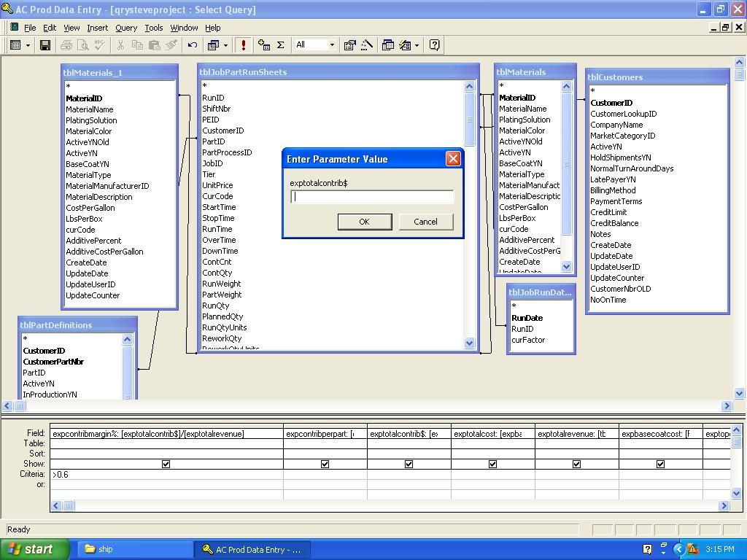The height and width of the screenshot is (560, 747).
Task: Open the Query menu
Action: pos(125,28)
